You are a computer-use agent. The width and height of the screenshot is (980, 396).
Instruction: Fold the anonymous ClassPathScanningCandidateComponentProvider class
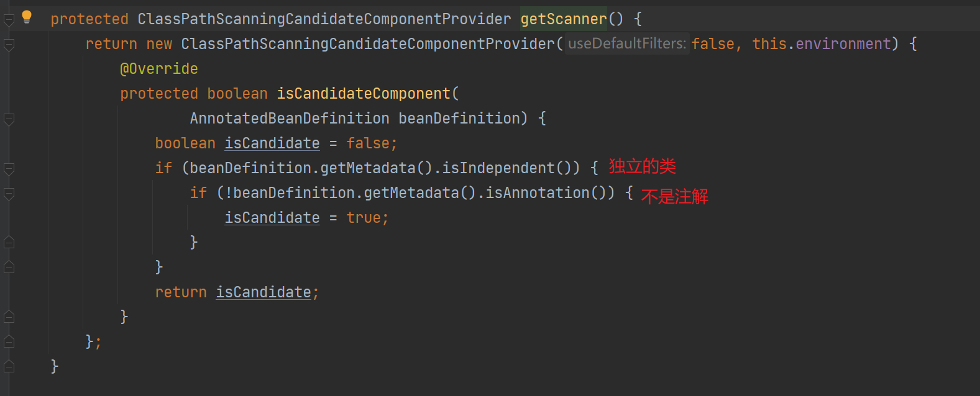pos(9,45)
